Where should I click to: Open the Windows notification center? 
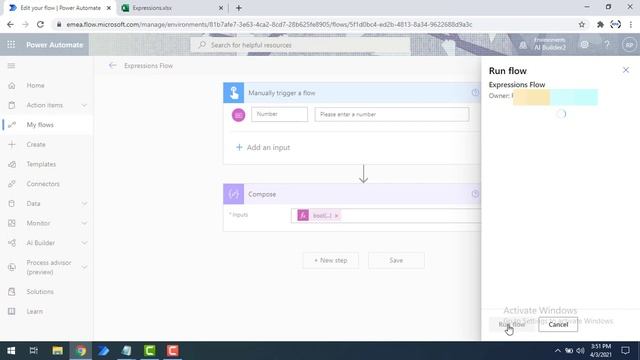pyautogui.click(x=625, y=351)
